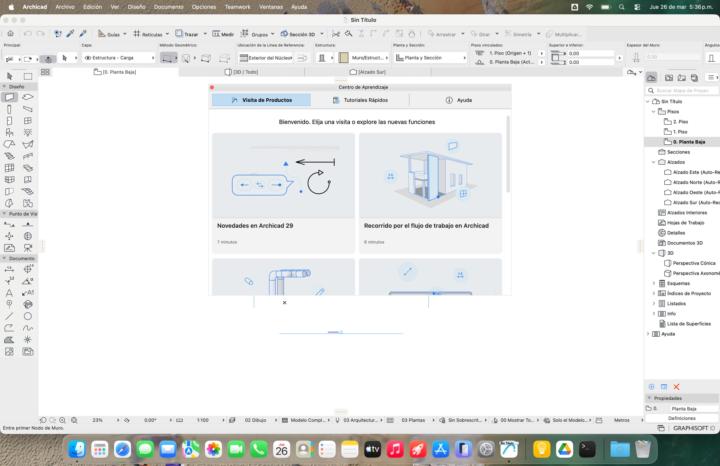Click the Multiplicar toolbar item
This screenshot has height=466, width=720.
coord(564,34)
